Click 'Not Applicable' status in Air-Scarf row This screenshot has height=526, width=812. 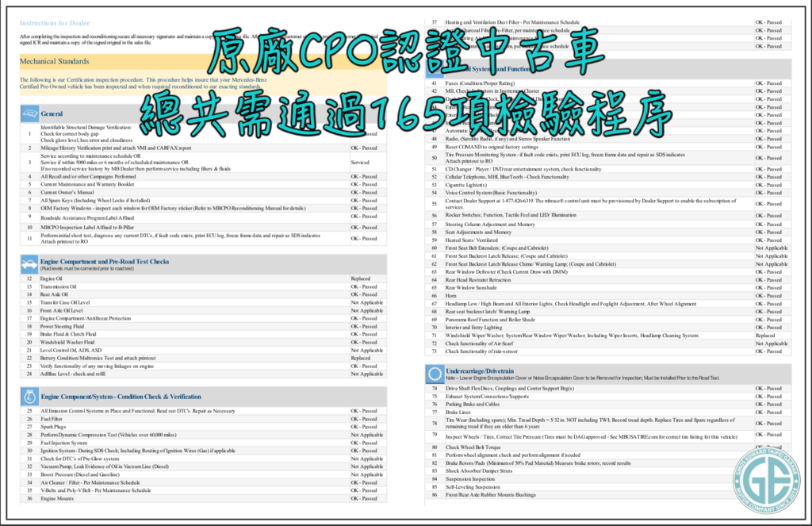coord(772,344)
